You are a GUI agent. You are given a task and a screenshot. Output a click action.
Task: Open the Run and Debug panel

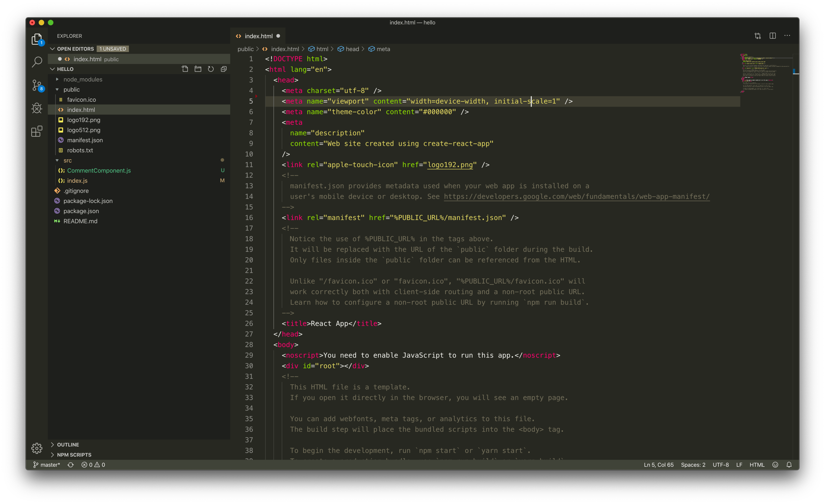(x=37, y=108)
